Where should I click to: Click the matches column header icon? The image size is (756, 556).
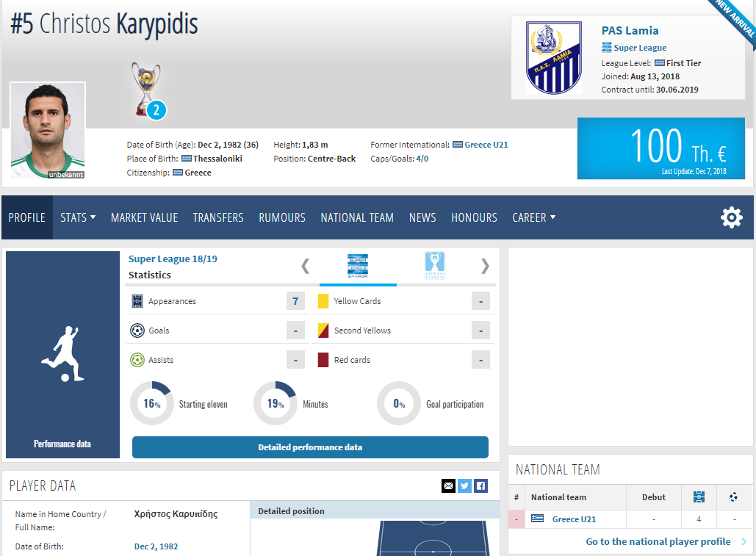click(x=699, y=497)
